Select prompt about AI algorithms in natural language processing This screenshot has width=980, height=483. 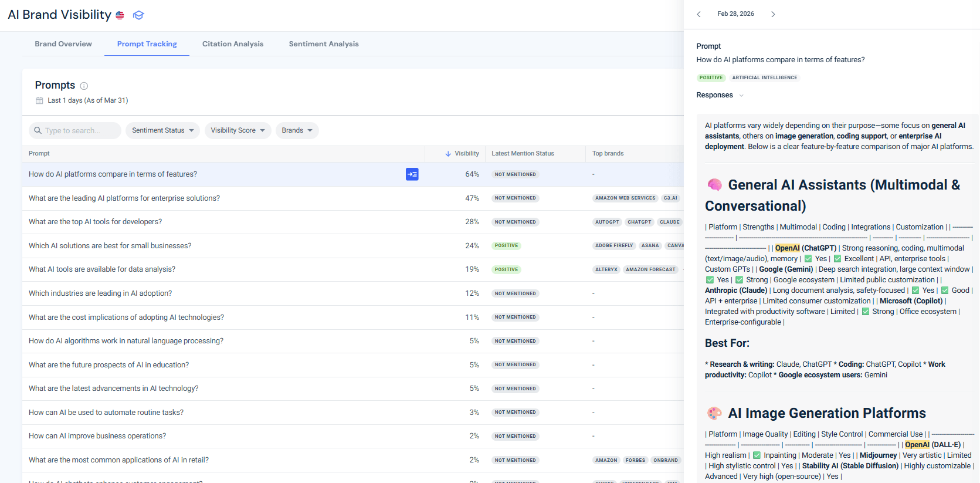click(126, 341)
